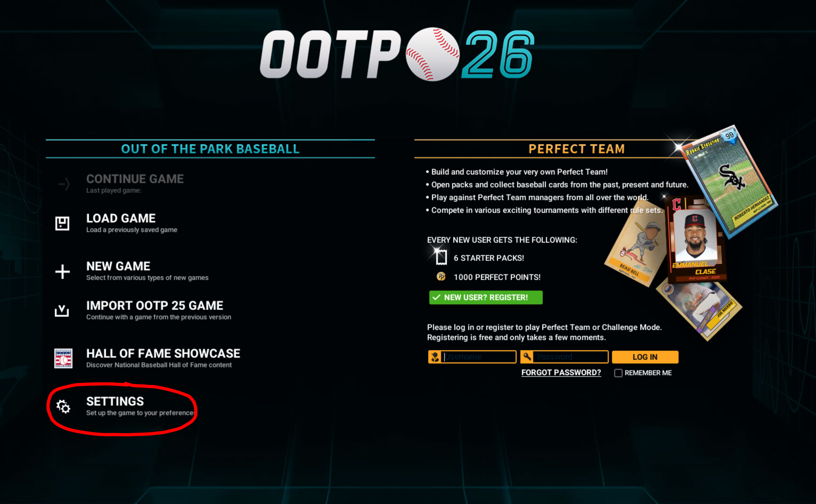Enable the Remember Me checkbox

(618, 373)
